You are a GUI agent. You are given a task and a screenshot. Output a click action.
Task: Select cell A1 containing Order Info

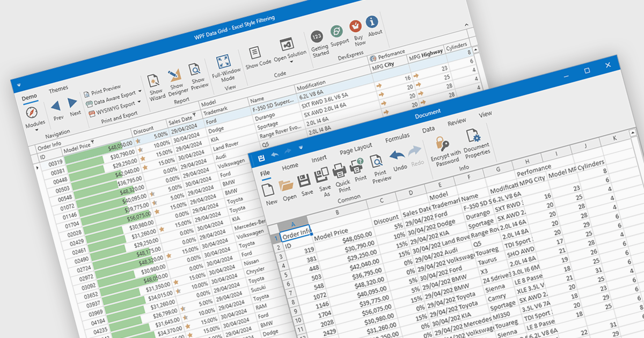[296, 233]
